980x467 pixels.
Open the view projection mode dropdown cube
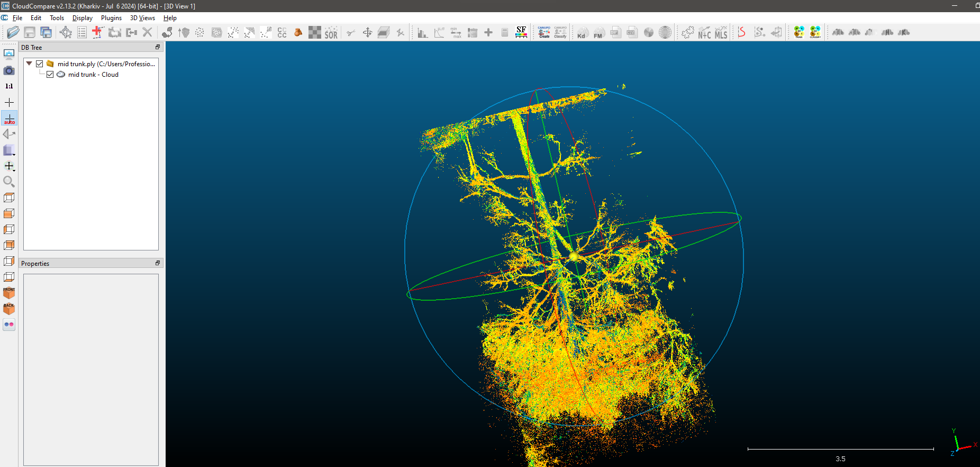point(9,150)
